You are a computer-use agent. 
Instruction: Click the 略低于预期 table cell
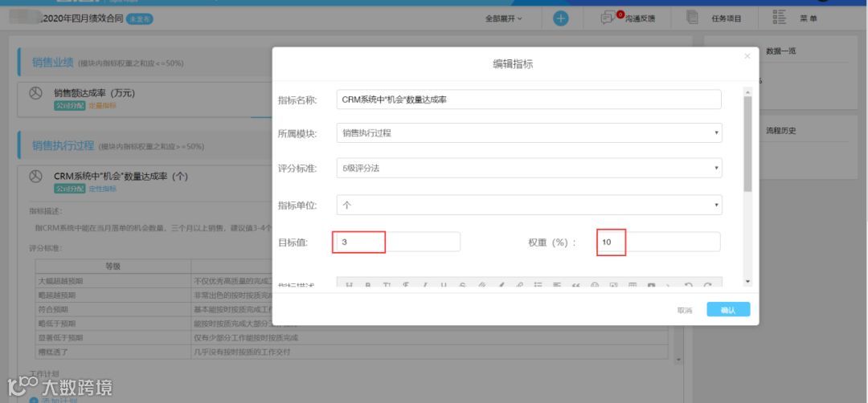coord(113,324)
